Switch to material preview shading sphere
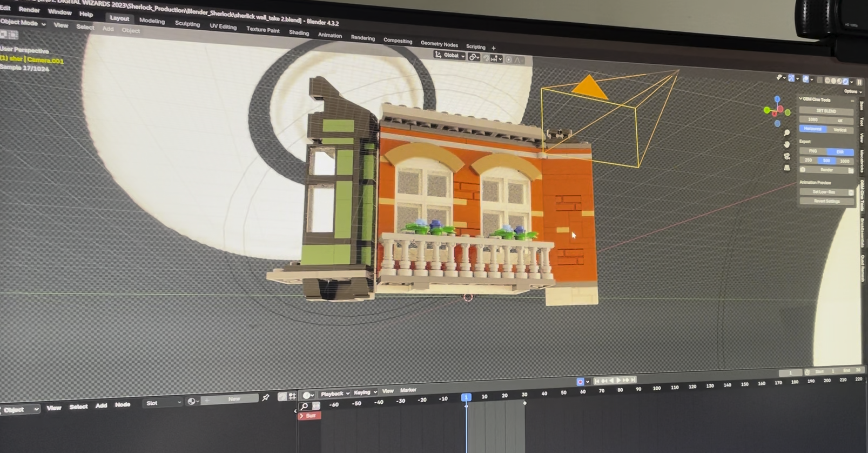 (839, 81)
